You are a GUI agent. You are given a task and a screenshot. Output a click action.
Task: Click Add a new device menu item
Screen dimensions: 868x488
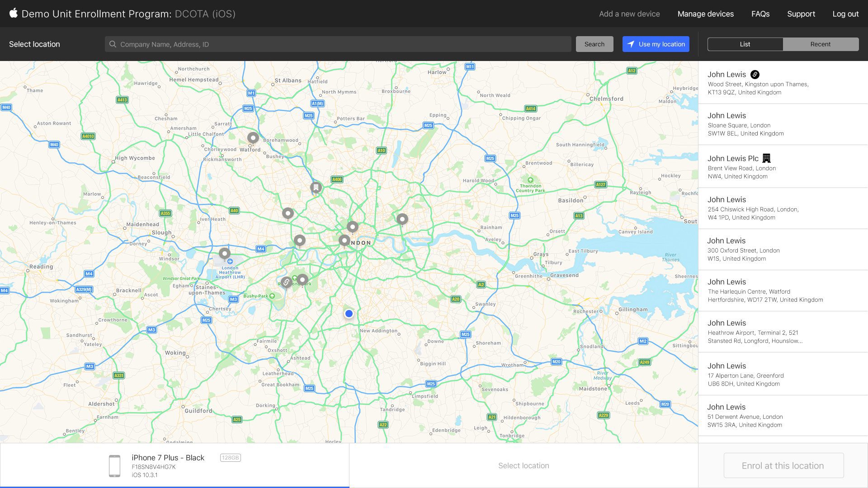630,13
